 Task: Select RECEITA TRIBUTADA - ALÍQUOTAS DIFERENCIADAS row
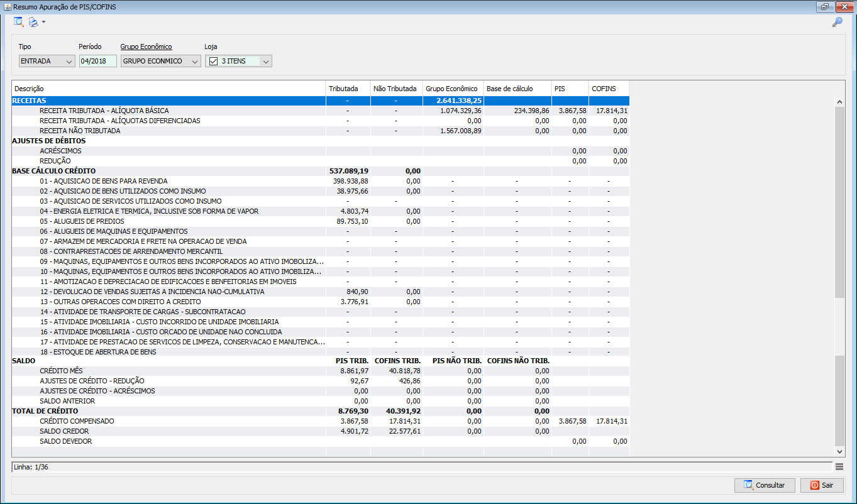(321, 121)
